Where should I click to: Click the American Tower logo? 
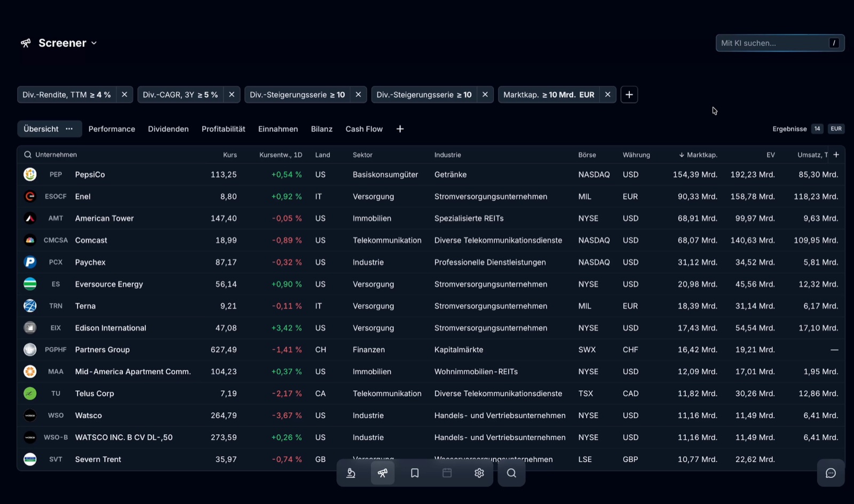(30, 218)
